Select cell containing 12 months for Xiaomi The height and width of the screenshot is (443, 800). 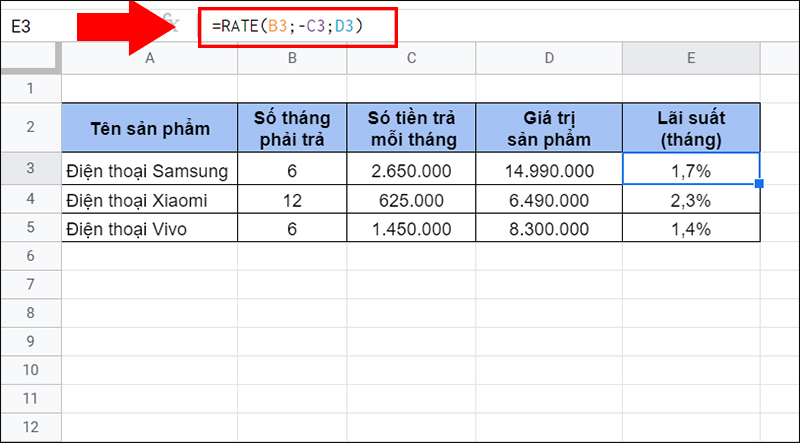coord(291,200)
